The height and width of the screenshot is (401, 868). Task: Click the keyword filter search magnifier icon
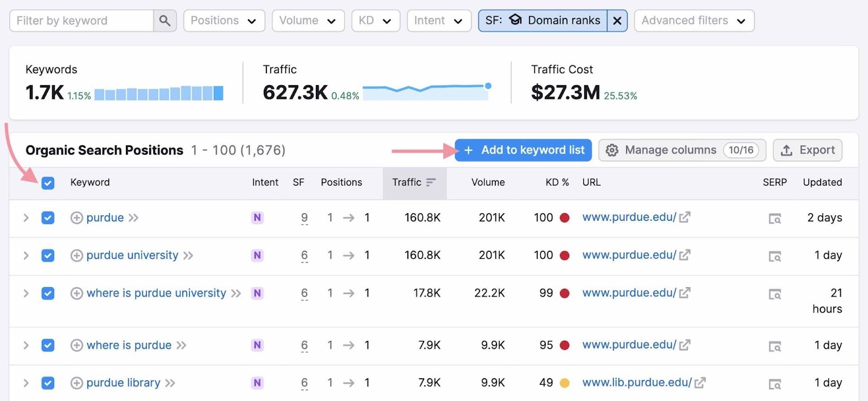(x=165, y=21)
